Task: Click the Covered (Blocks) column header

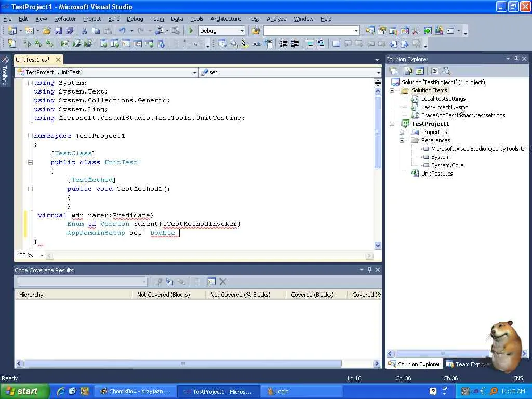Action: pyautogui.click(x=316, y=295)
